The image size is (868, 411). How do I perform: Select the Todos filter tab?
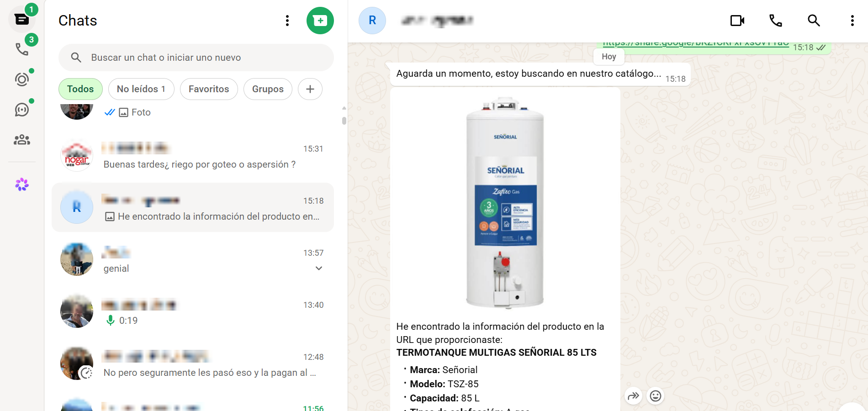[x=80, y=89]
